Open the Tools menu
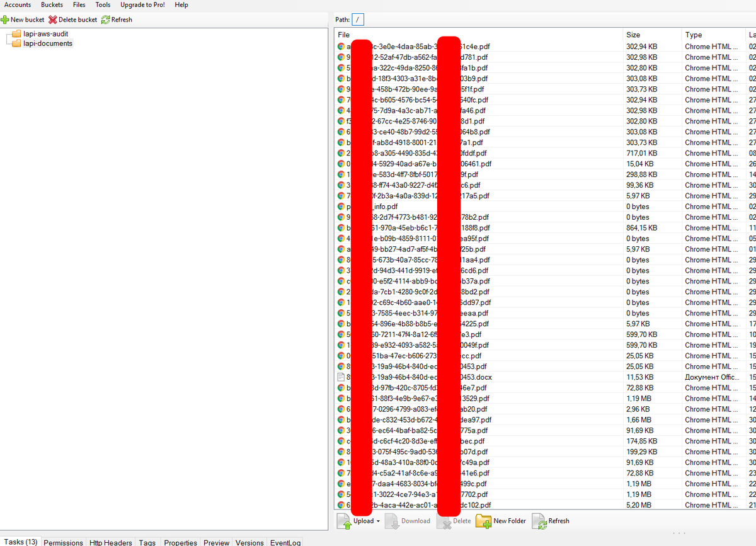Image resolution: width=756 pixels, height=546 pixels. click(x=103, y=4)
